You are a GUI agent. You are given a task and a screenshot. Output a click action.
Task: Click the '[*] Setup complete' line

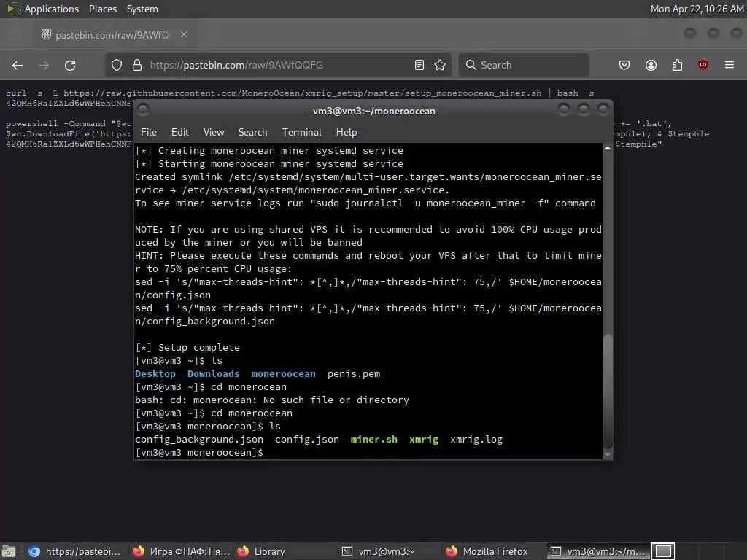[x=187, y=348]
